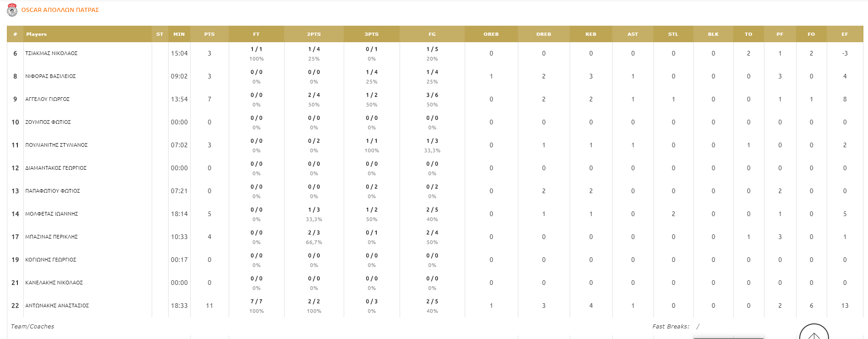Click the EF efficiency column header
The image size is (868, 339).
[845, 34]
